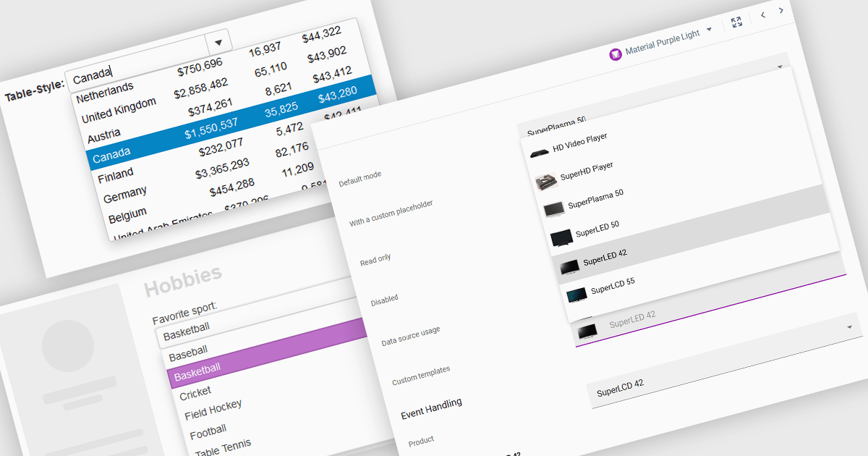Click the $1,550,537 cell
The image size is (868, 456).
(210, 130)
